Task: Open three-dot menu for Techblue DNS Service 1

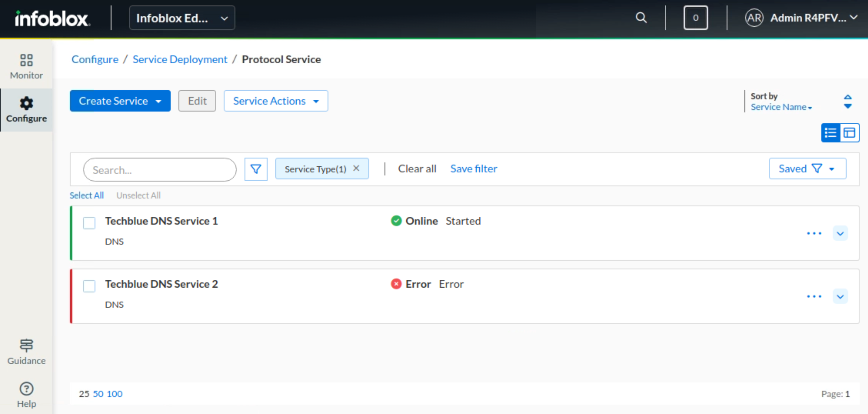Action: click(814, 233)
